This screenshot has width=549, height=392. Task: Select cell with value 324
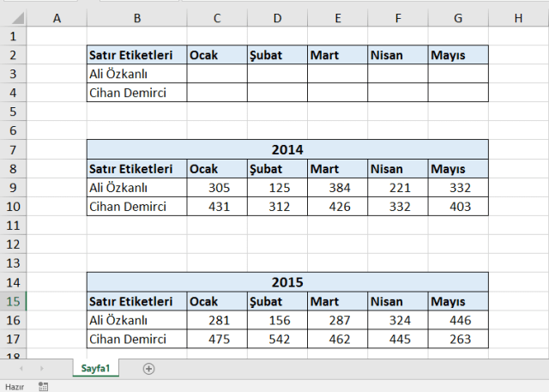click(398, 320)
